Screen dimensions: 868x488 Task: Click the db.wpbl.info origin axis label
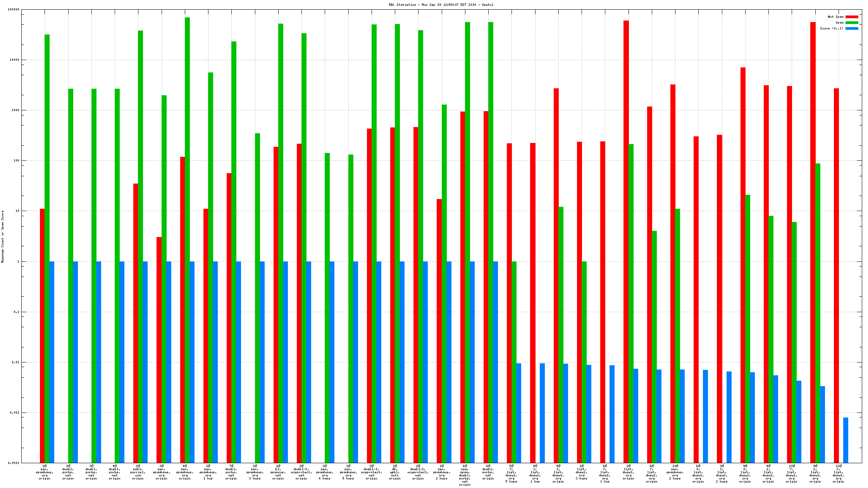point(394,472)
